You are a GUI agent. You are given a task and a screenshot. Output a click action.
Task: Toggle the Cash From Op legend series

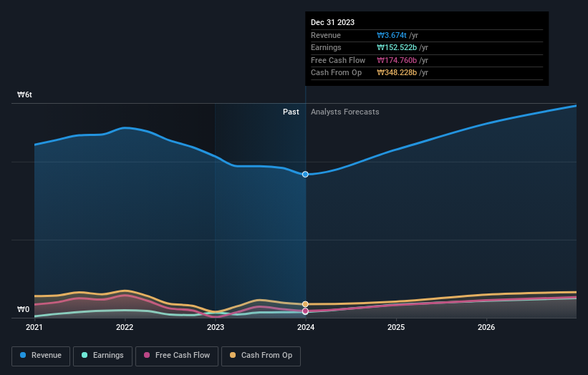click(x=261, y=356)
